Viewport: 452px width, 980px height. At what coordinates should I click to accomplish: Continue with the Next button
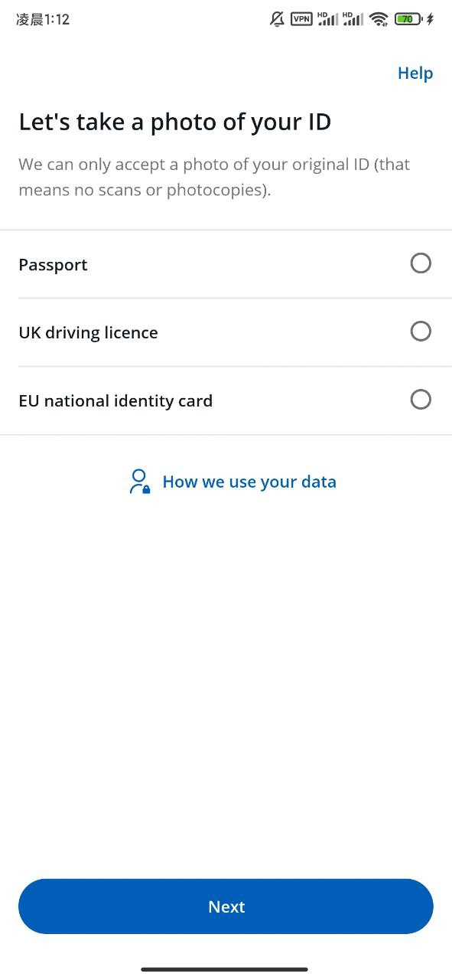[226, 906]
